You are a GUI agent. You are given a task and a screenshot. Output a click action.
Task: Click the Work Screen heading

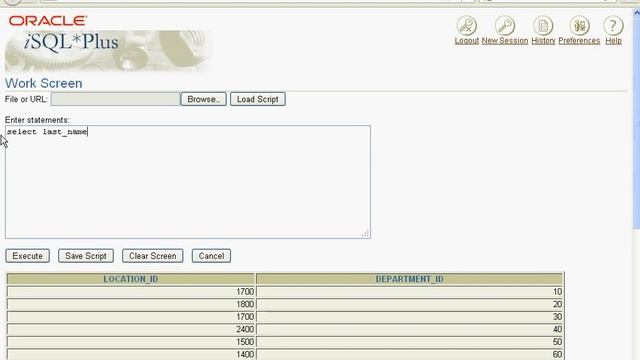pyautogui.click(x=44, y=83)
